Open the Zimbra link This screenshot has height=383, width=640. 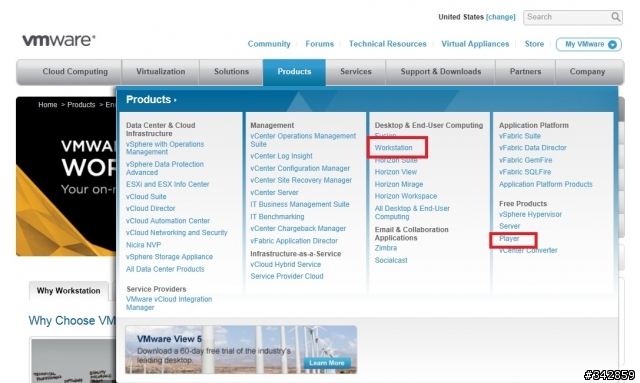[x=386, y=248]
